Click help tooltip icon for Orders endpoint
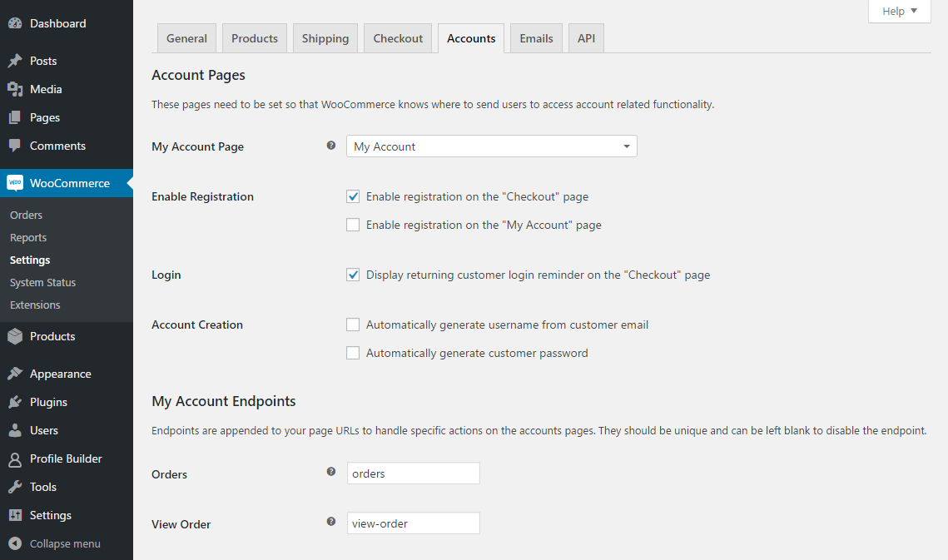Viewport: 948px width, 560px height. (331, 472)
